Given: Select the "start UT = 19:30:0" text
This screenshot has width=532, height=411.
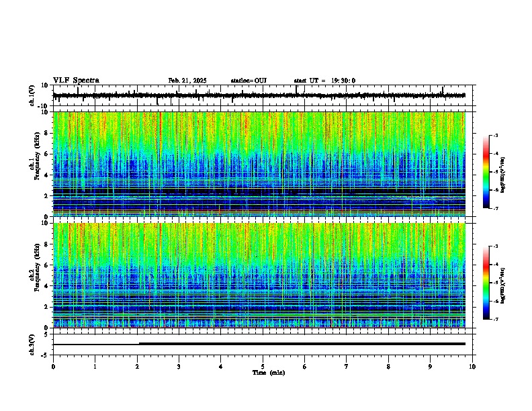Looking at the screenshot, I should pyautogui.click(x=324, y=81).
